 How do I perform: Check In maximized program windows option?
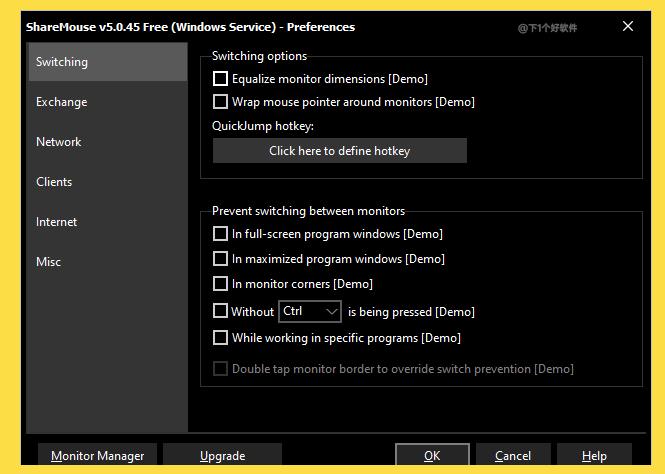[220, 259]
